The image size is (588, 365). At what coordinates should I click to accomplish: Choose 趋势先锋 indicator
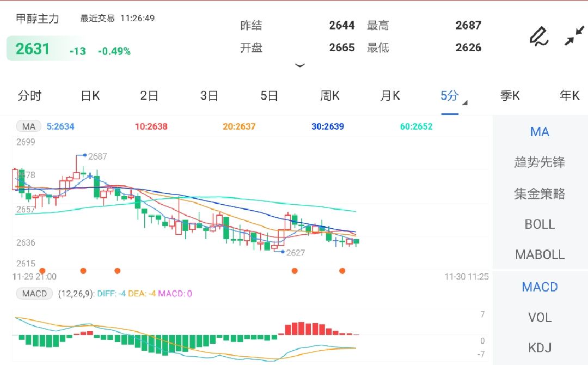pyautogui.click(x=540, y=162)
